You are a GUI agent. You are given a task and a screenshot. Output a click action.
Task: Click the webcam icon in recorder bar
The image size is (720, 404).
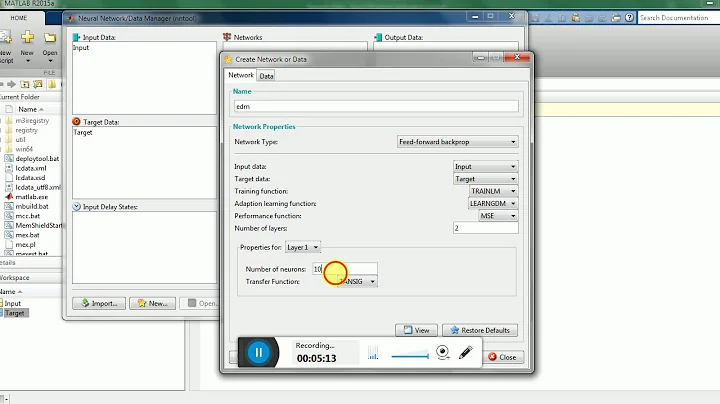click(x=443, y=352)
